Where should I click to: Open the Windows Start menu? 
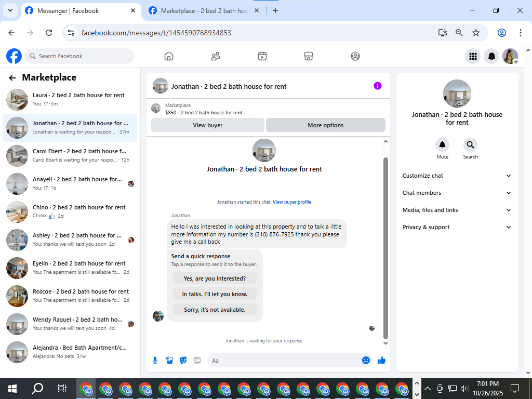tap(12, 389)
